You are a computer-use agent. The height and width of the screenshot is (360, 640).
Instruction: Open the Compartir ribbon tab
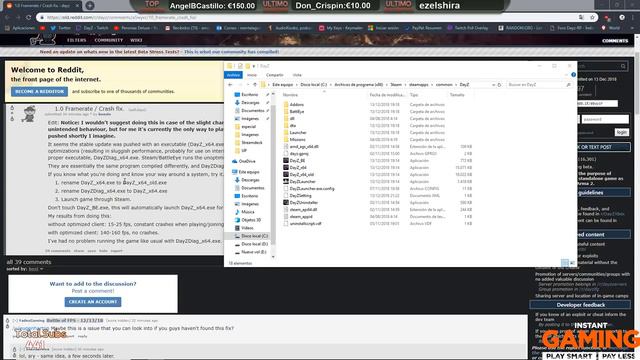pyautogui.click(x=275, y=75)
